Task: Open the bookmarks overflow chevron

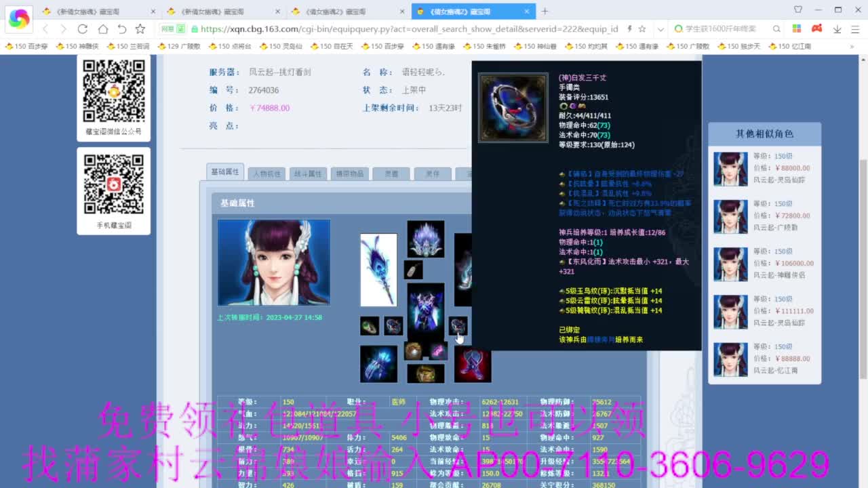Action: coord(853,46)
